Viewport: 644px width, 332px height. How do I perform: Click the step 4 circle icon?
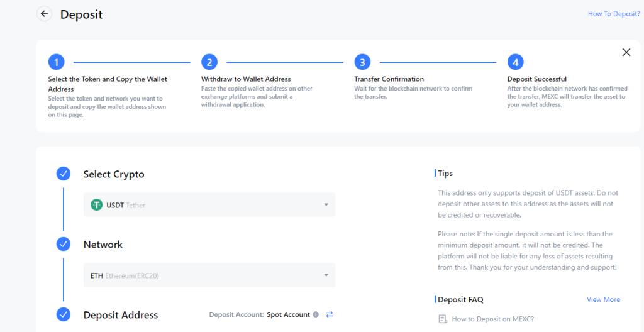(515, 62)
